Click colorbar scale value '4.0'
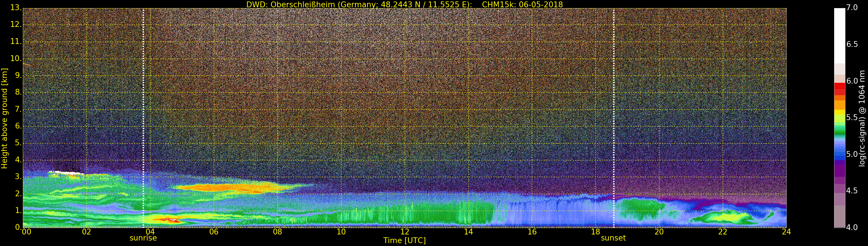Viewport: 868px width, 246px height. click(852, 227)
